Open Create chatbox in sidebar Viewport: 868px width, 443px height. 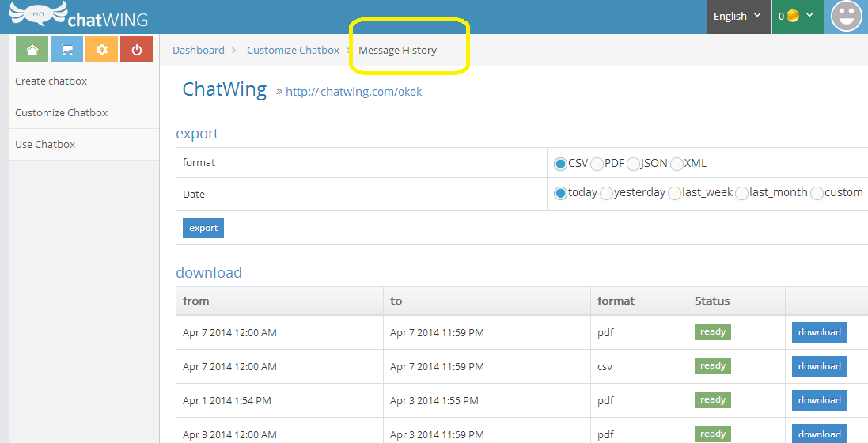click(84, 81)
